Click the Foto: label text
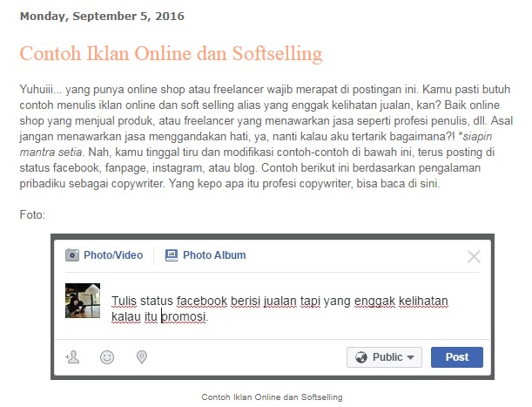The width and height of the screenshot is (532, 407). 32,214
